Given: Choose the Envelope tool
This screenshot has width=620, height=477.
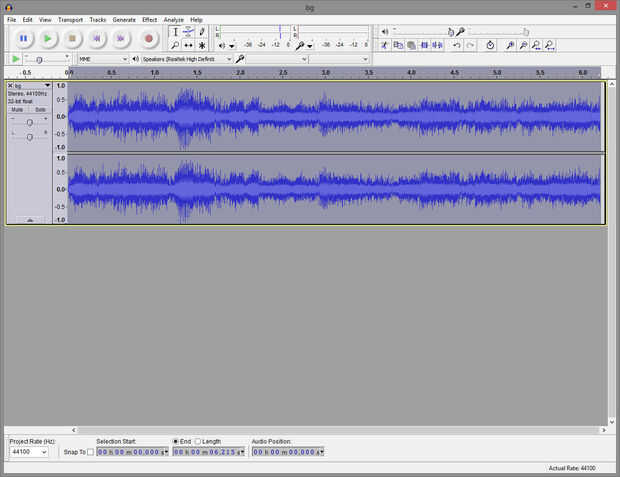Looking at the screenshot, I should pyautogui.click(x=188, y=32).
